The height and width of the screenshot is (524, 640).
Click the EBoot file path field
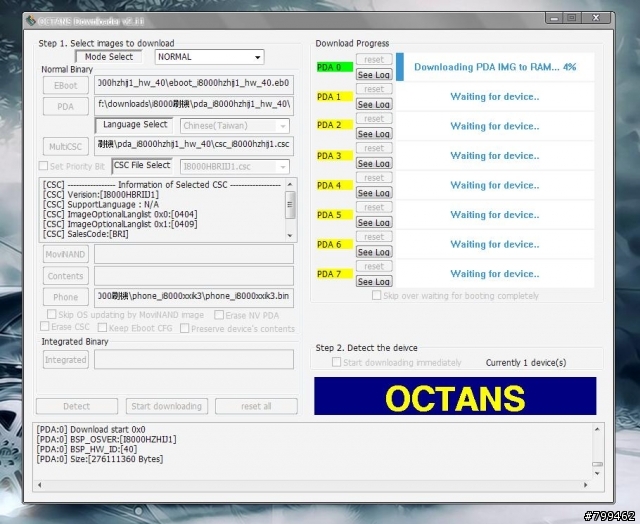click(x=194, y=84)
